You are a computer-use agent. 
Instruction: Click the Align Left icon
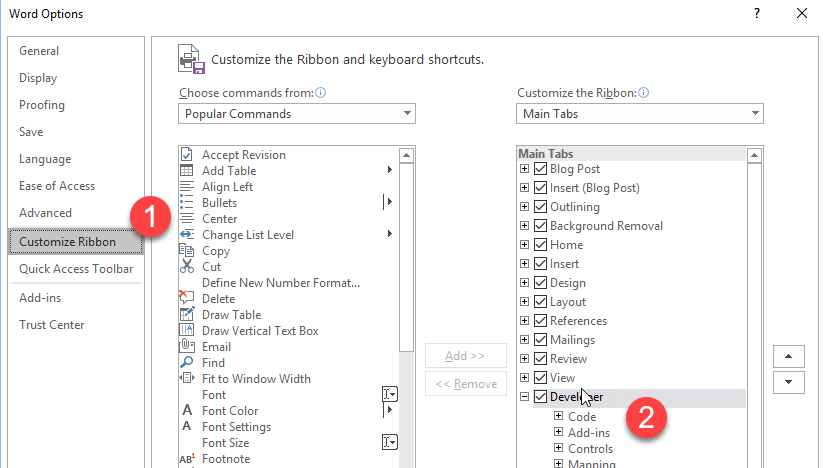coord(186,186)
